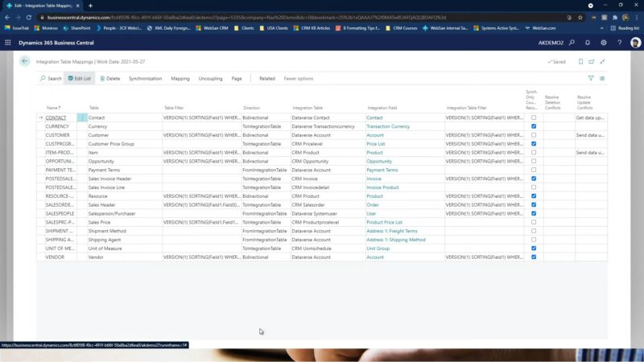The image size is (644, 362).
Task: Open the Unit Group integration field link
Action: click(378, 249)
